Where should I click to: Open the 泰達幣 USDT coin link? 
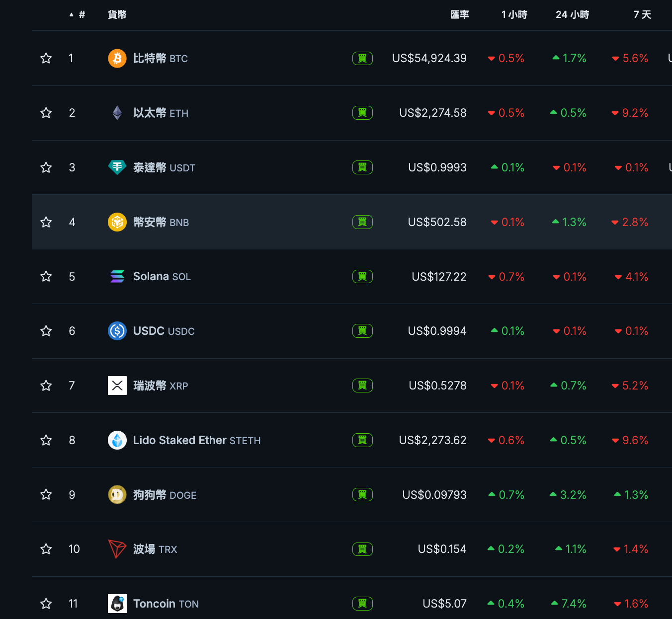tap(164, 168)
